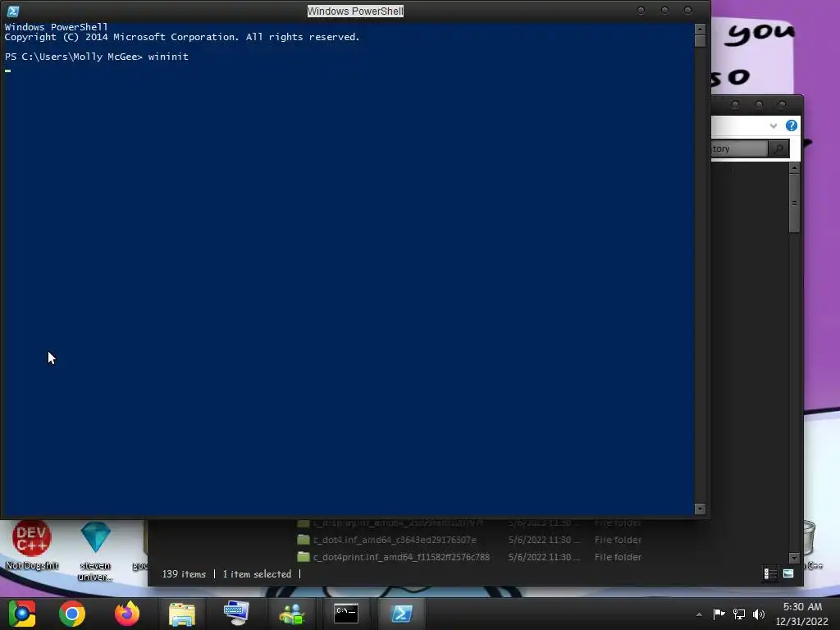Click '1 item selected' in status bar
This screenshot has width=840, height=630.
(x=257, y=573)
